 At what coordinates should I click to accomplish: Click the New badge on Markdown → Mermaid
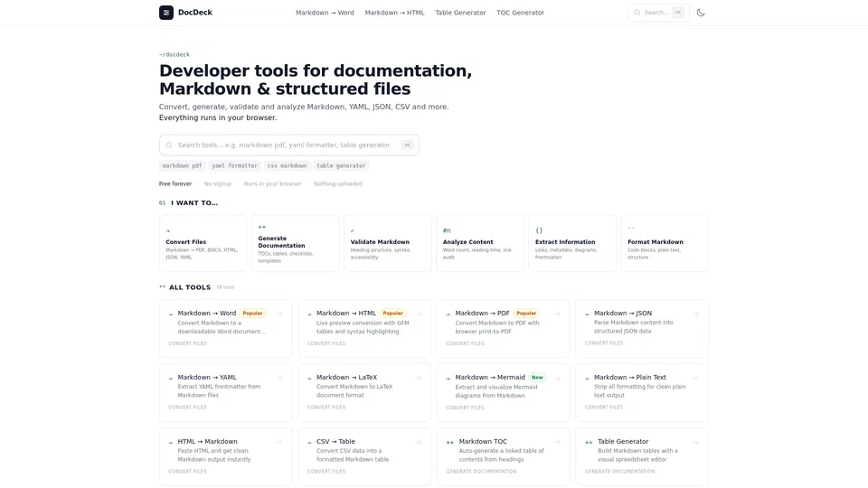pyautogui.click(x=537, y=378)
